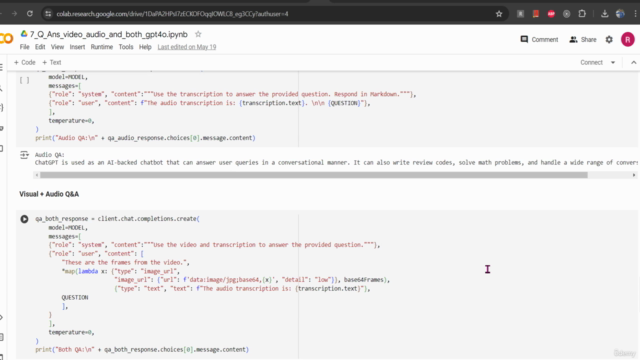Click the QUESTION line in the bottom cell

[75, 297]
